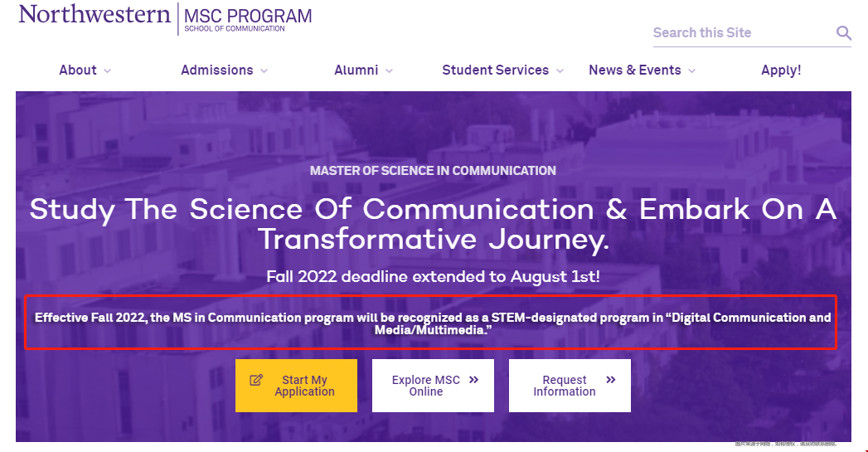Click the double-arrow icon beside Explore MSC Online
The height and width of the screenshot is (452, 868).
click(473, 380)
